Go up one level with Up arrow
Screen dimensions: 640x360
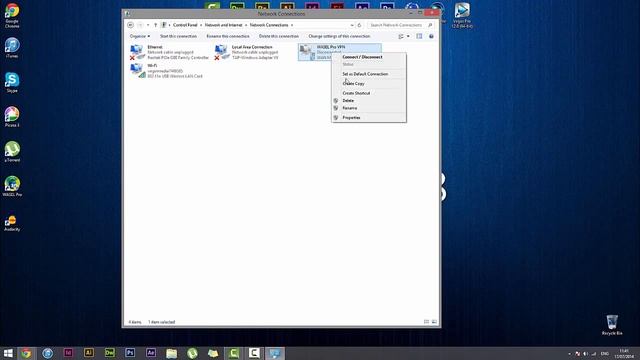pos(156,25)
